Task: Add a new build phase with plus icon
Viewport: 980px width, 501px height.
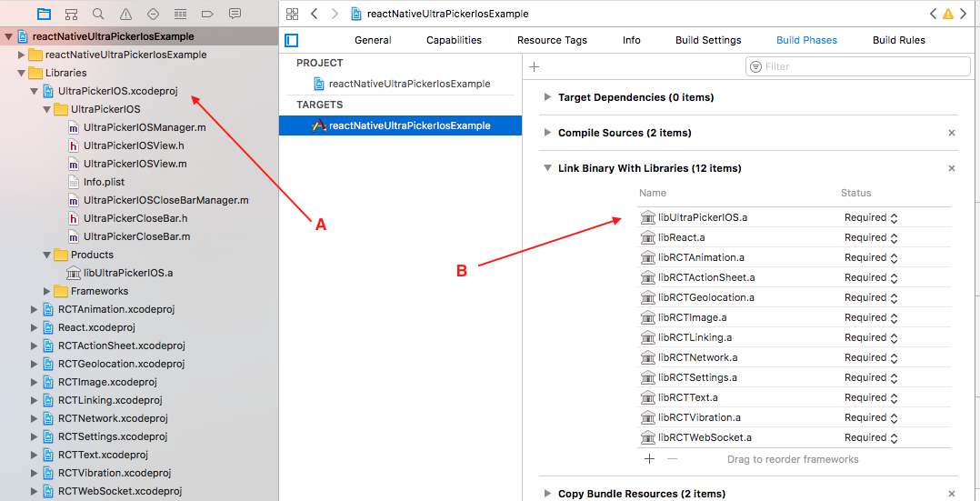Action: (x=534, y=66)
